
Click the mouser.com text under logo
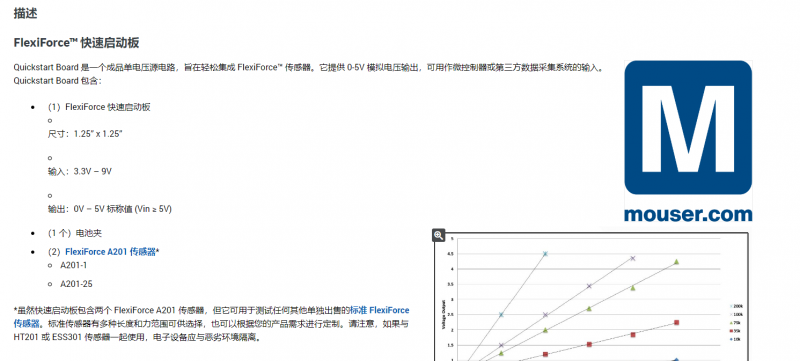click(x=688, y=214)
